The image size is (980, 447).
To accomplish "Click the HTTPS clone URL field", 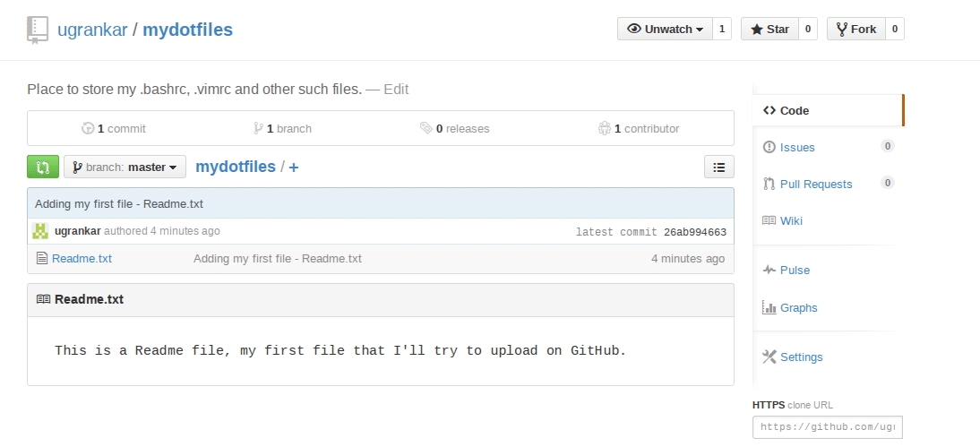I will 828,427.
